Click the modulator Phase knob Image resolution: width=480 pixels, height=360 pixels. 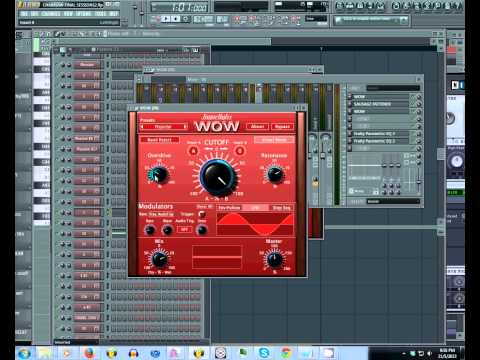(x=167, y=230)
